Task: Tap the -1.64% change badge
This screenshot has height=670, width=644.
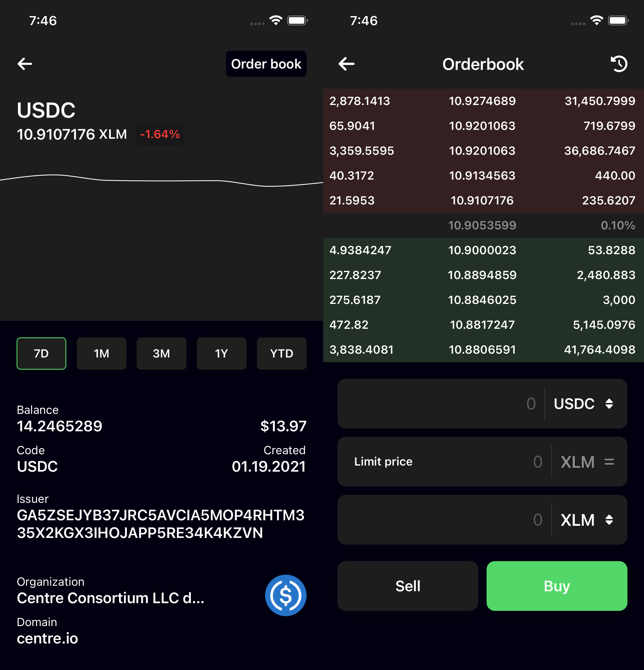Action: pyautogui.click(x=160, y=134)
